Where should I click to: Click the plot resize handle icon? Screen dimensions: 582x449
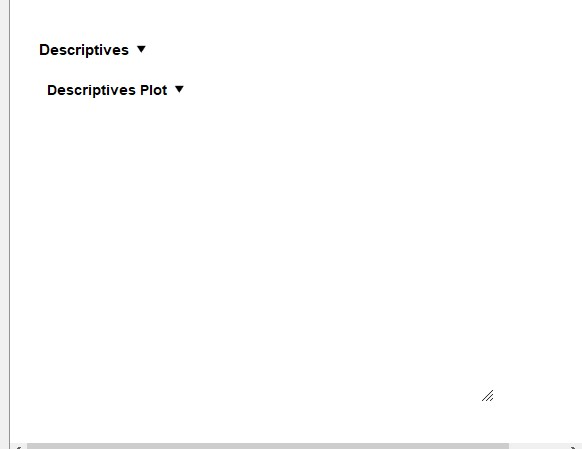tap(488, 396)
